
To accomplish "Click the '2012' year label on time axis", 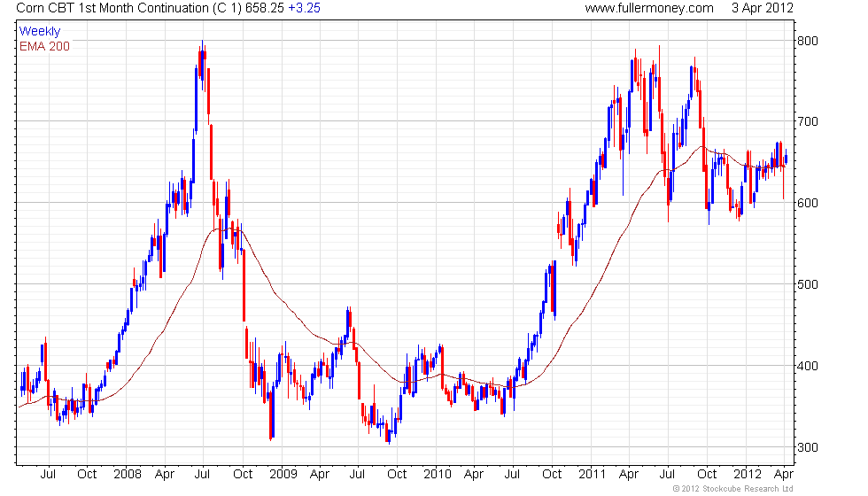I will pyautogui.click(x=748, y=475).
